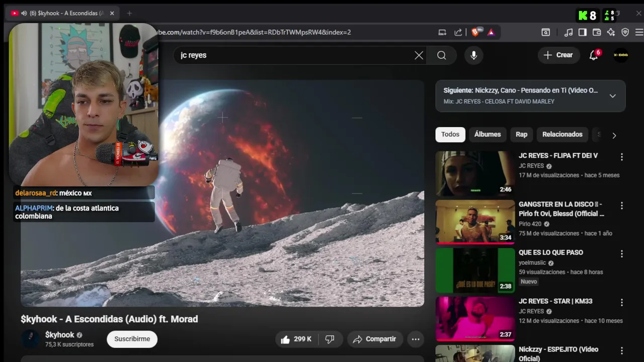Open GANGSTER EN LA DISCO video title

point(561,209)
